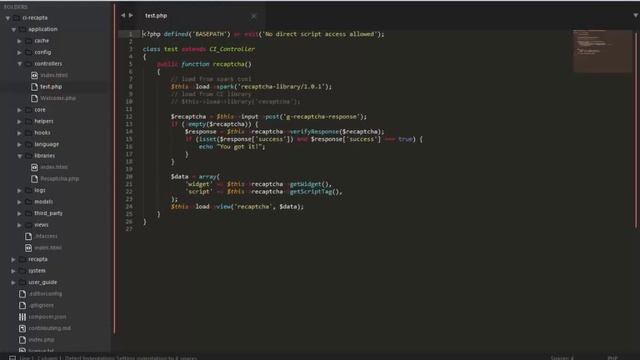Click the composer.json file icon
This screenshot has width=640, height=360.
click(22, 317)
